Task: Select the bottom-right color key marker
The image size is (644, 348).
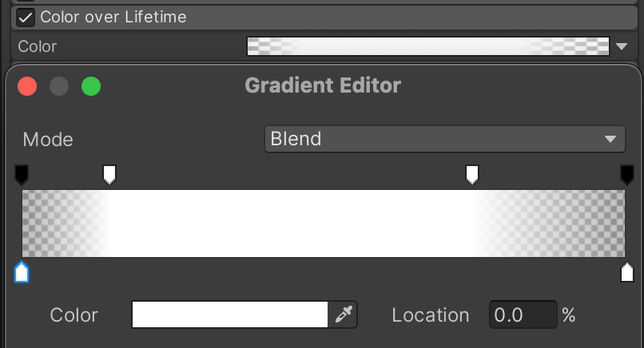Action: (627, 273)
